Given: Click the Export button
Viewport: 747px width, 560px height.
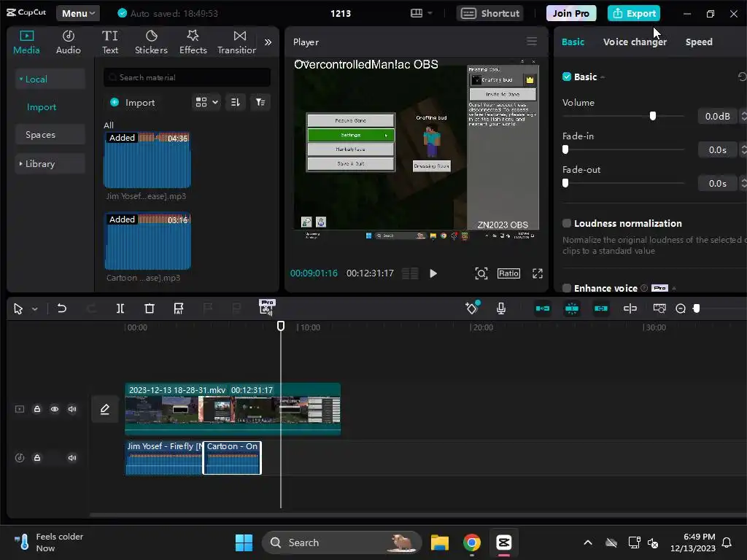Looking at the screenshot, I should pyautogui.click(x=634, y=13).
